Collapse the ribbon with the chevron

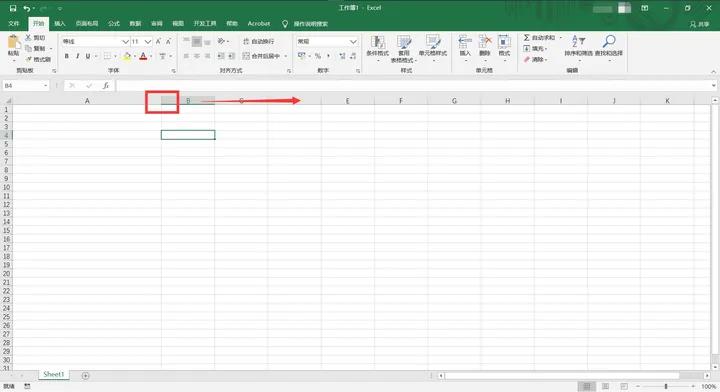713,71
